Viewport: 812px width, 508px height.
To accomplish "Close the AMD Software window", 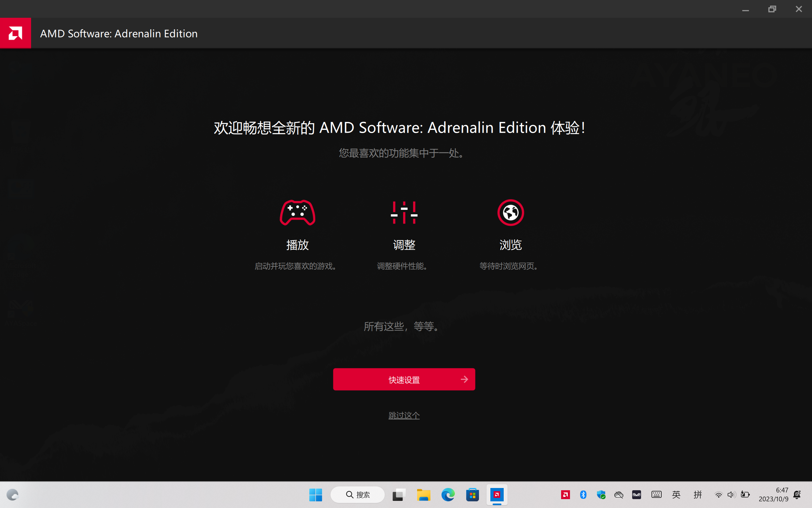I will coord(799,9).
